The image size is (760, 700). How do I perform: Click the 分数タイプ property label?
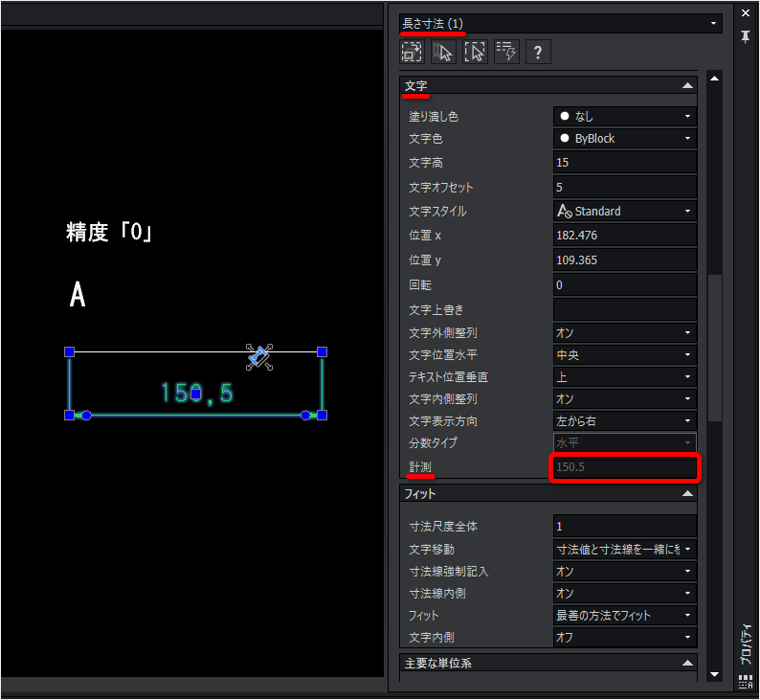pos(433,442)
